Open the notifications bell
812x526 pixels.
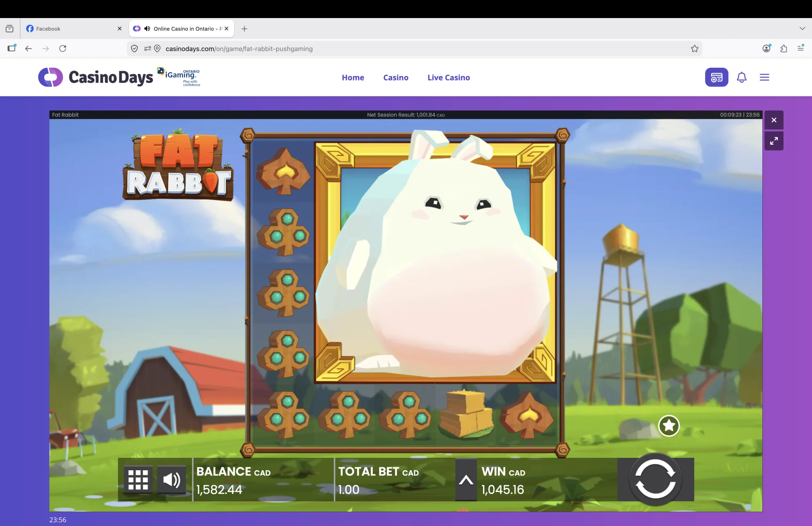pyautogui.click(x=741, y=77)
